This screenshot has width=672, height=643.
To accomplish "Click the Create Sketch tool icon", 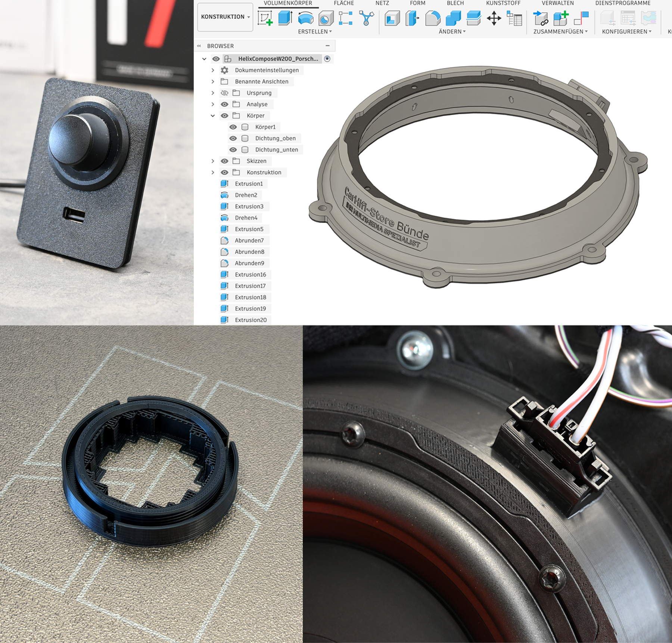I will pos(265,18).
